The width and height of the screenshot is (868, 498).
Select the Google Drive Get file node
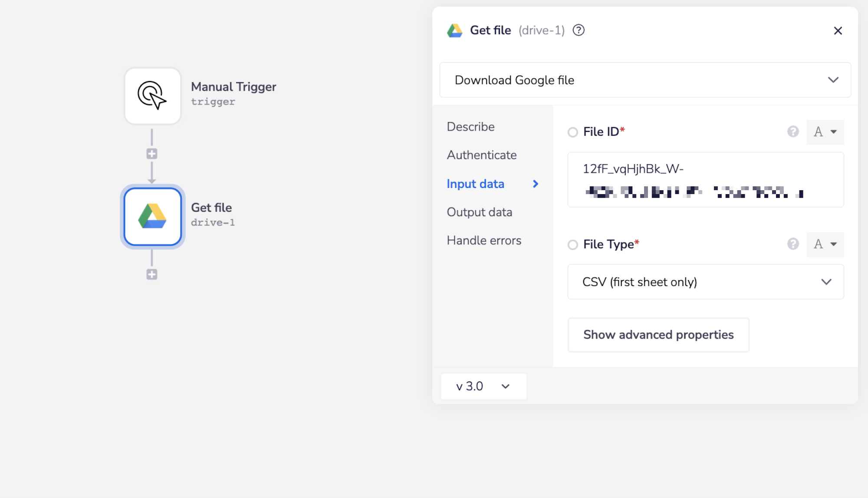152,216
